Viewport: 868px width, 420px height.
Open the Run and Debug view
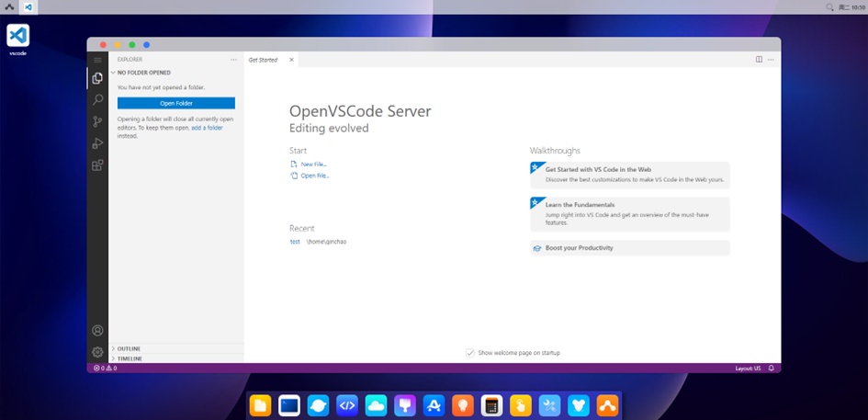point(97,143)
